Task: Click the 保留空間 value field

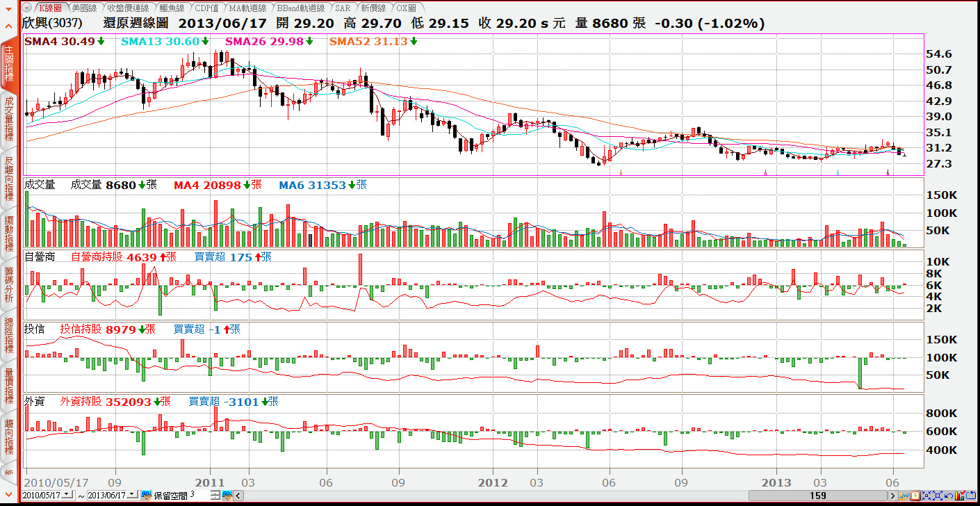Action: click(199, 495)
